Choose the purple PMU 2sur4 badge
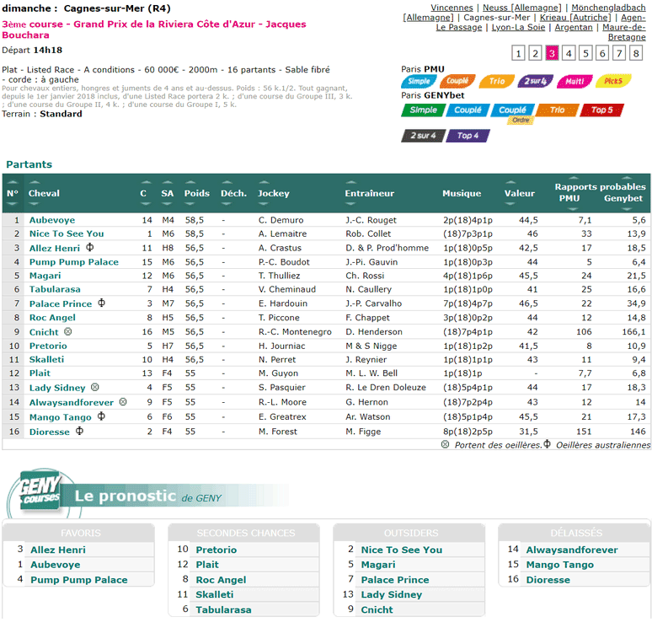 [x=535, y=82]
